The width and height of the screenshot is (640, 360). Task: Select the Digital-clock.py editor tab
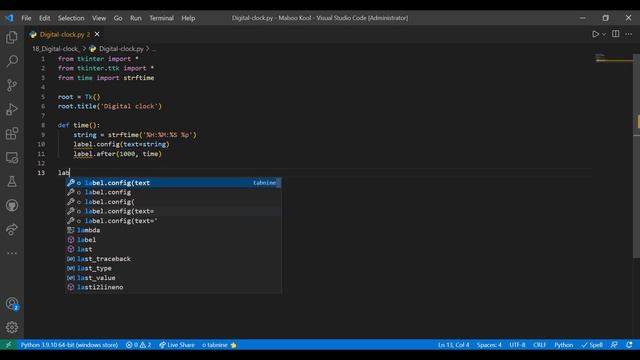pyautogui.click(x=64, y=34)
